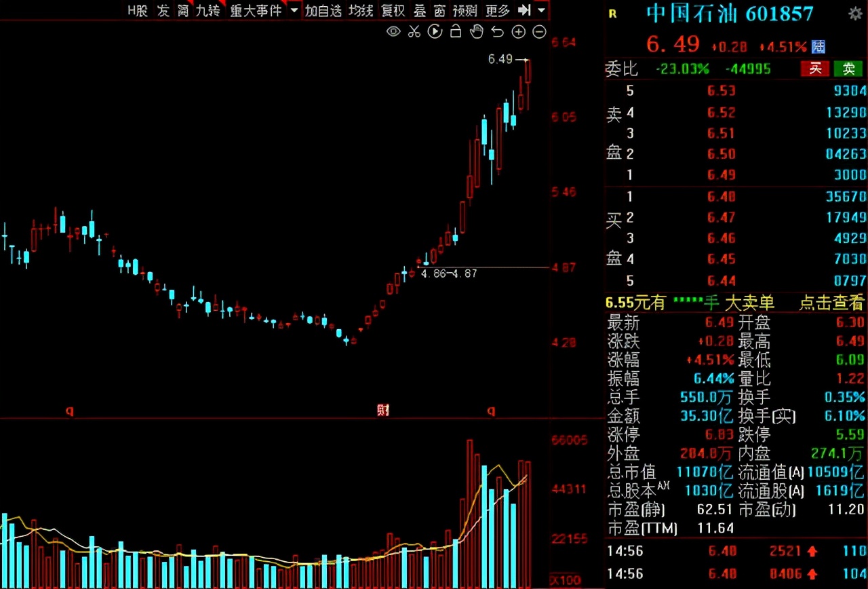The width and height of the screenshot is (868, 589).
Task: Click the 14:56 trade row with 2521
Action: pyautogui.click(x=736, y=551)
